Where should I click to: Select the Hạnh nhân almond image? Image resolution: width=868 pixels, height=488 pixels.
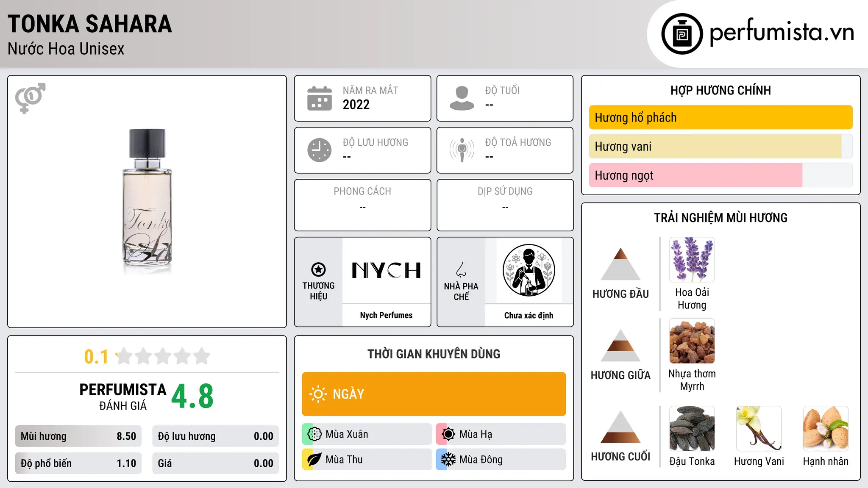click(x=826, y=429)
